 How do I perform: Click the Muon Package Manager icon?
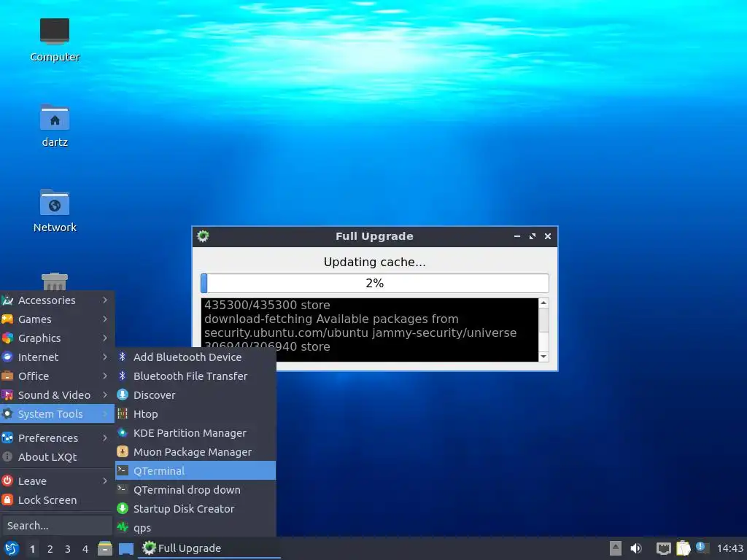(x=123, y=452)
